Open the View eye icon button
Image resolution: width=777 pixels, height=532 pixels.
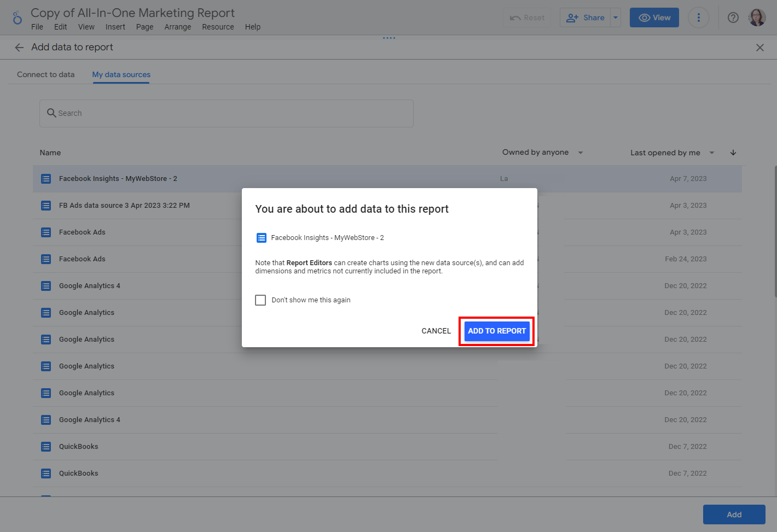[654, 17]
